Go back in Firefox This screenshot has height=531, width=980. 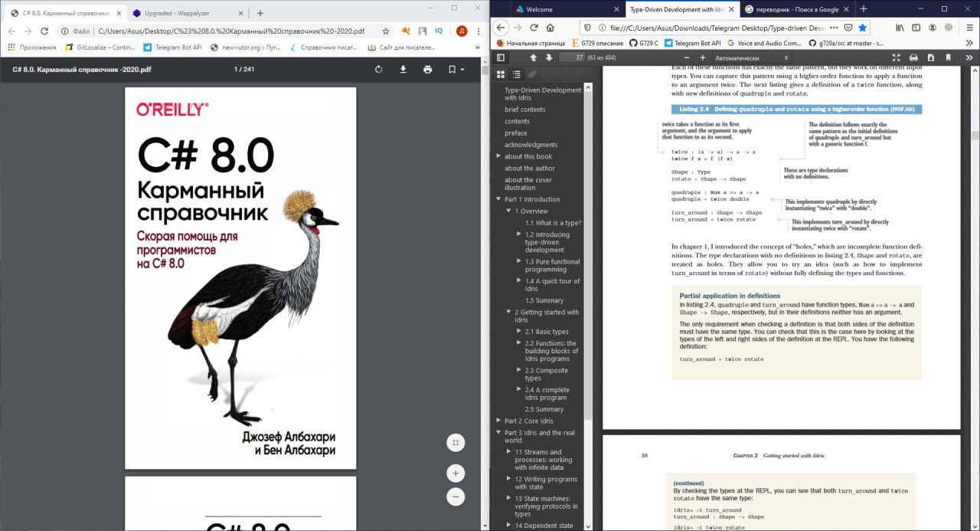[501, 28]
